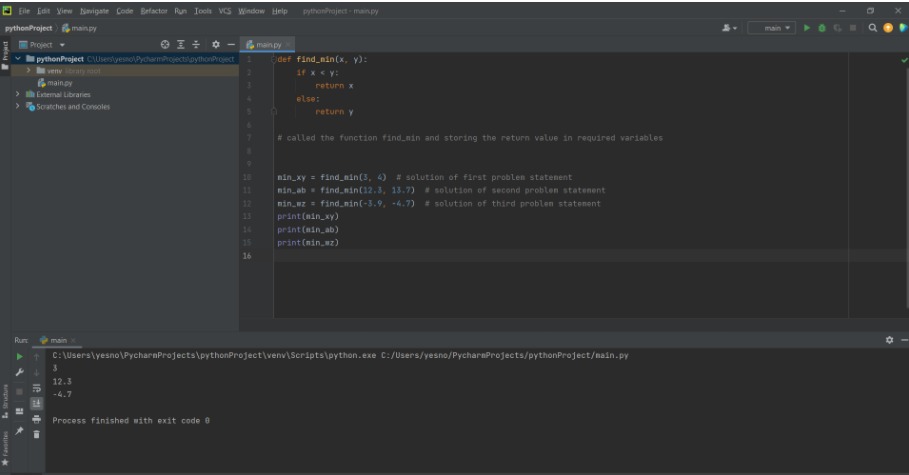The height and width of the screenshot is (475, 909).
Task: Toggle soft-wrap in the Run console
Action: (x=37, y=387)
